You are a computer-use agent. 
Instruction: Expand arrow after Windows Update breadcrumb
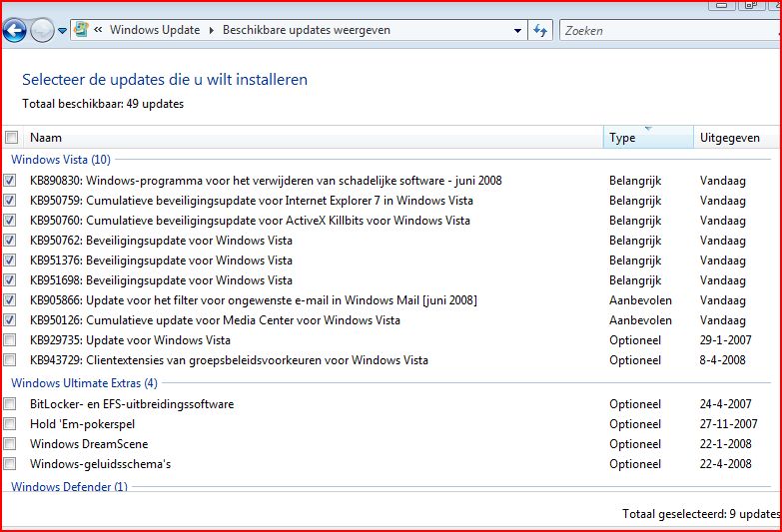[212, 30]
